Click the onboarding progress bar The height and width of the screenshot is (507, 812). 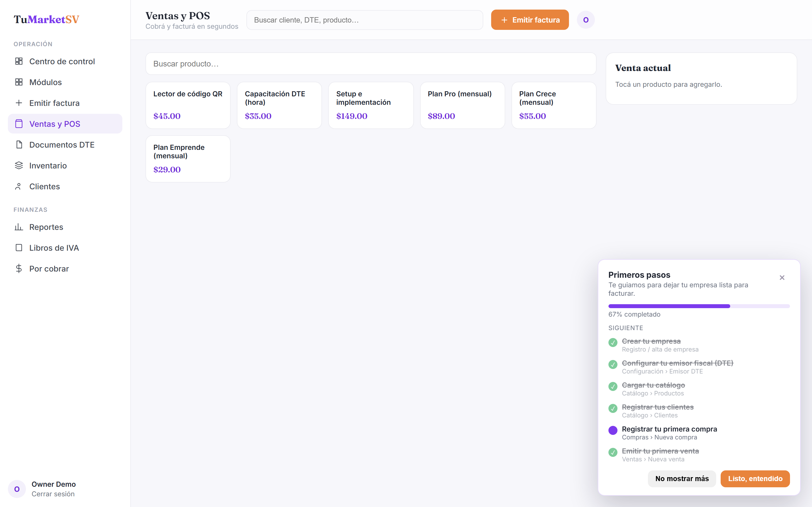pos(699,306)
